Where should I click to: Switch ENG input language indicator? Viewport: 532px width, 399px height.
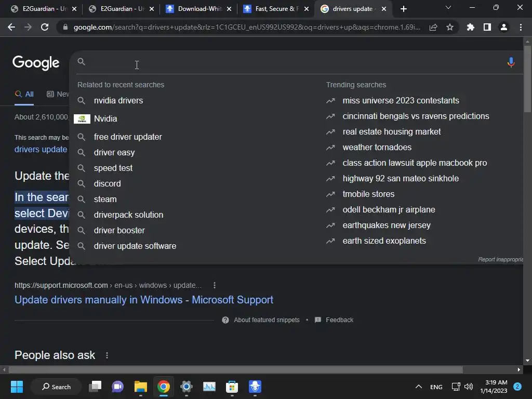[x=436, y=387]
